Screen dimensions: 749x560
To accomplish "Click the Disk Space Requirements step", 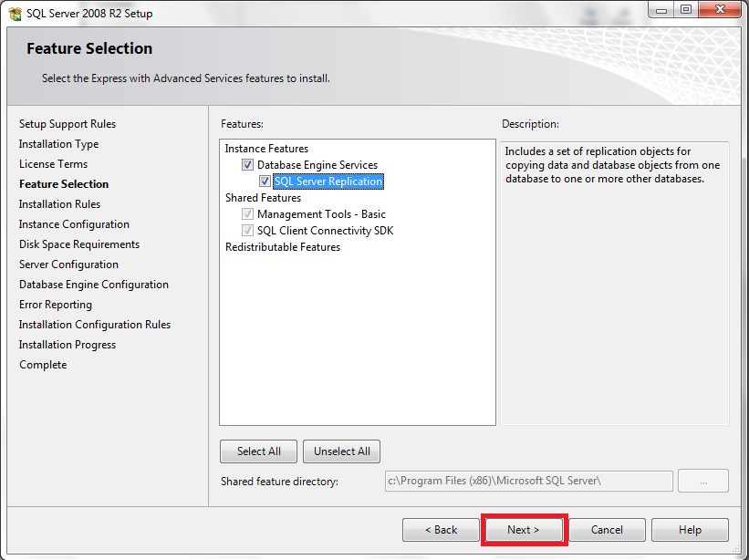I will [x=79, y=244].
